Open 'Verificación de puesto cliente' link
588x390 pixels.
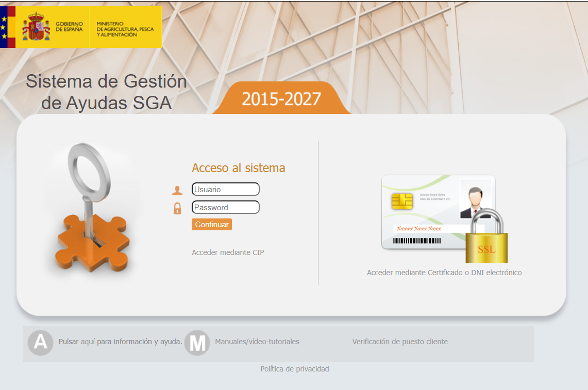400,342
